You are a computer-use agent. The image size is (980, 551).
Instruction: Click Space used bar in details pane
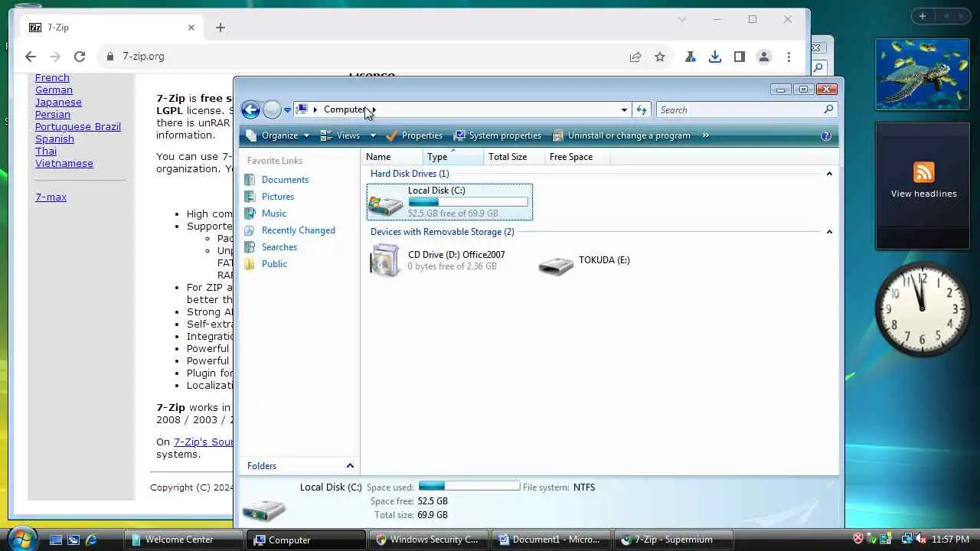pos(469,487)
